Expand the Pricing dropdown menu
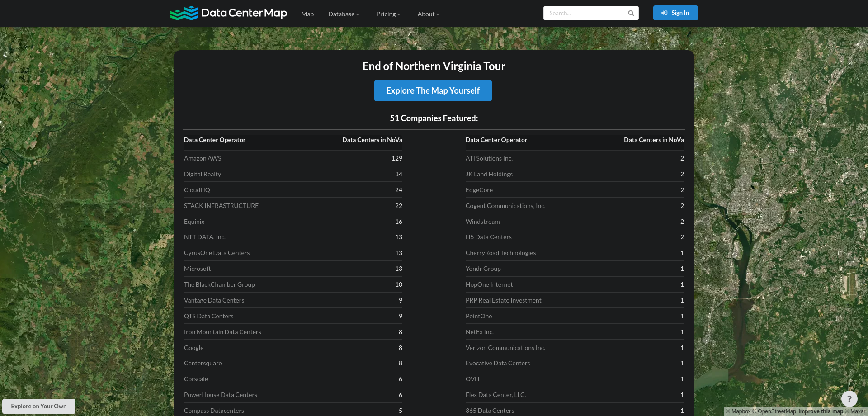 pos(388,14)
